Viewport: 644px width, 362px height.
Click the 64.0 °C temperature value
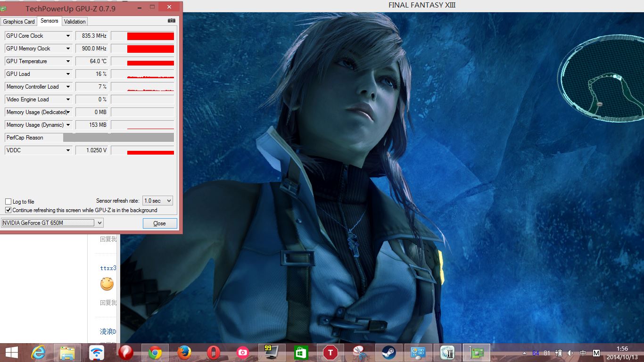coord(92,61)
